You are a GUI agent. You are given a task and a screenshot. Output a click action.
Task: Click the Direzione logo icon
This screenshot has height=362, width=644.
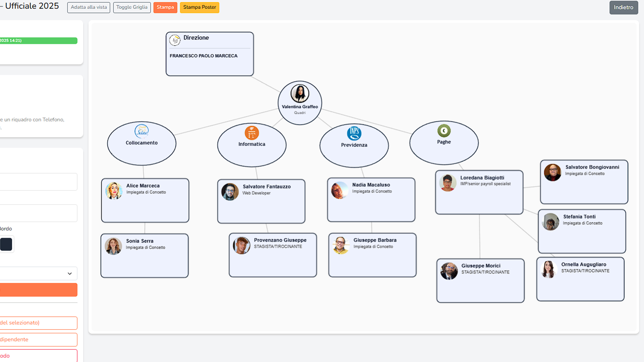175,40
